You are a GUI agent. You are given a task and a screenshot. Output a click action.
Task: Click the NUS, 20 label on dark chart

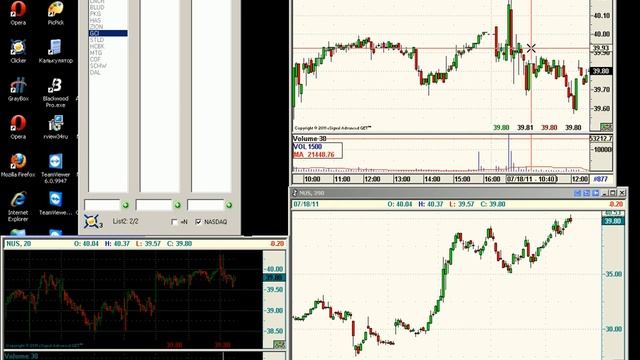(x=18, y=244)
